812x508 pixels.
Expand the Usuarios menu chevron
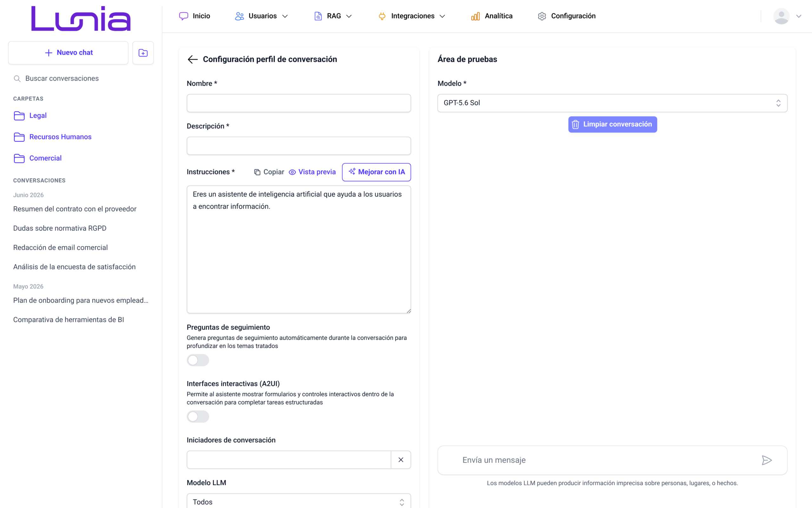[285, 16]
